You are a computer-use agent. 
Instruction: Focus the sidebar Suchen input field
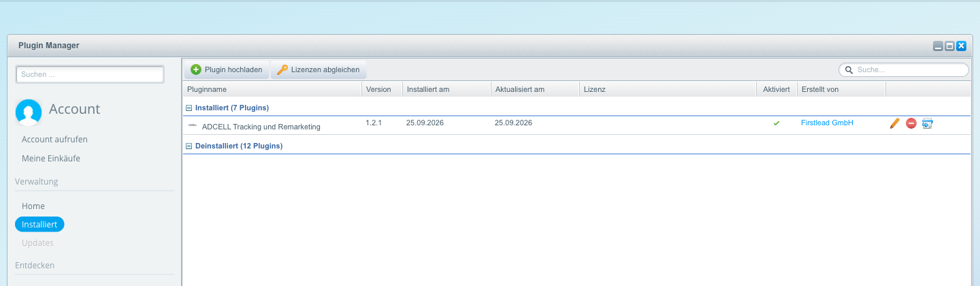tap(90, 74)
